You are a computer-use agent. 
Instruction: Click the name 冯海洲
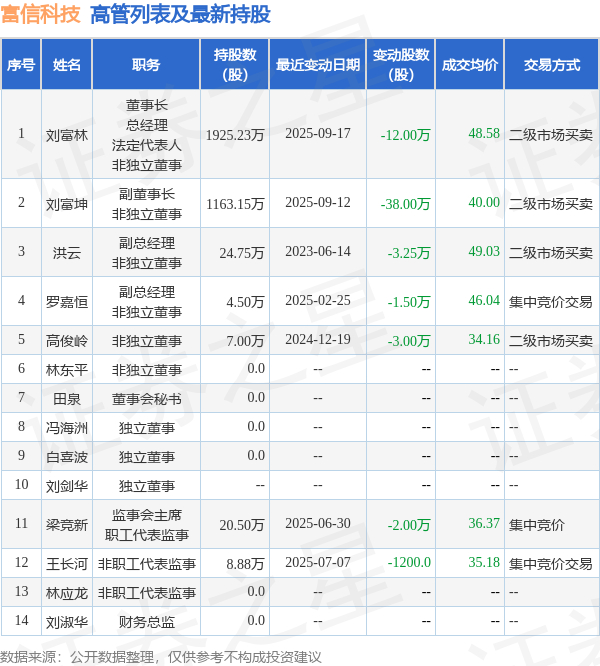(x=67, y=428)
